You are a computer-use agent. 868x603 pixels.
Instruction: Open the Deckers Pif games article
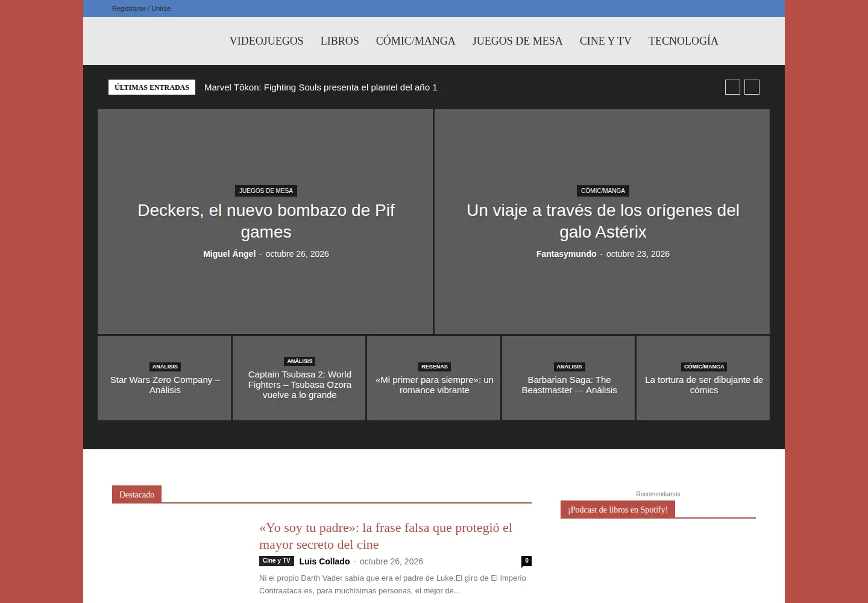[266, 221]
